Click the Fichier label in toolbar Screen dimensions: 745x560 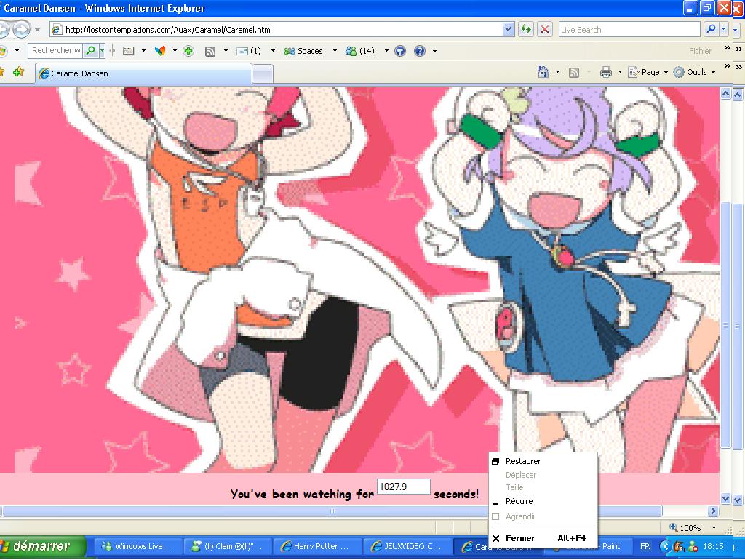tap(700, 51)
